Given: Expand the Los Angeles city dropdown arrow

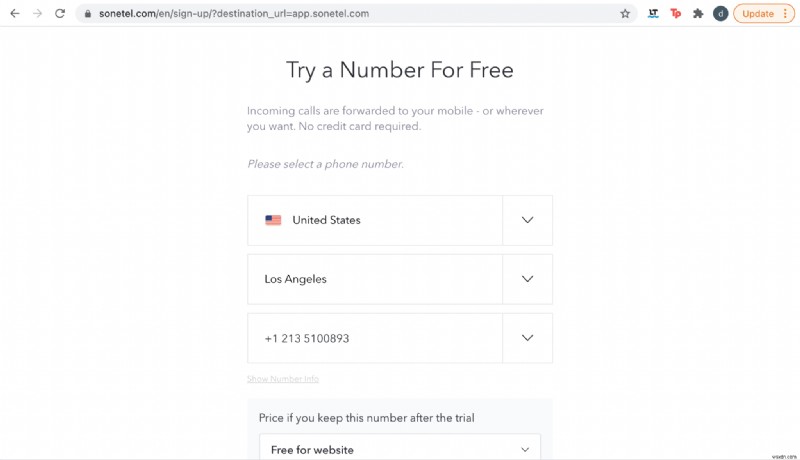Looking at the screenshot, I should point(527,279).
